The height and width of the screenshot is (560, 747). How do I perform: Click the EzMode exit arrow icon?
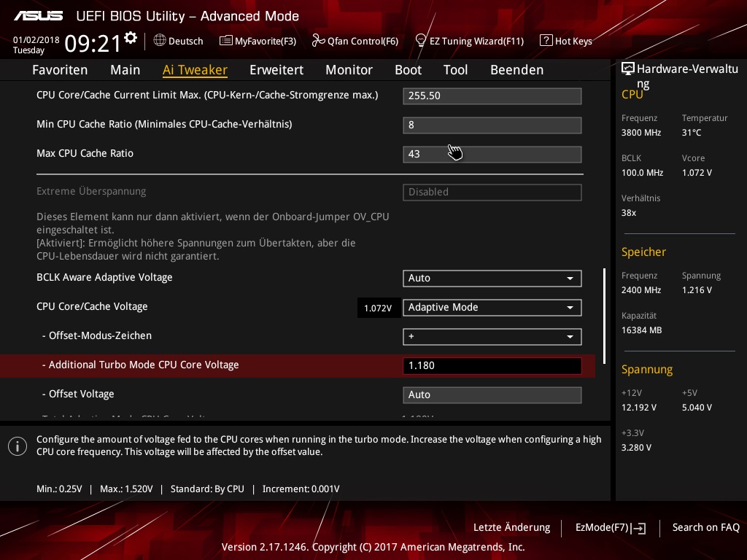pyautogui.click(x=638, y=528)
